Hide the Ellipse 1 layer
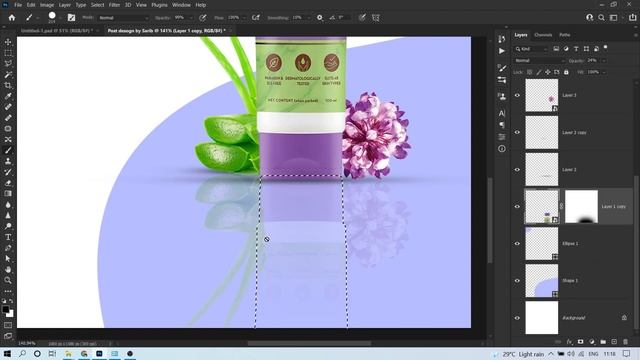This screenshot has height=360, width=640. [x=517, y=244]
